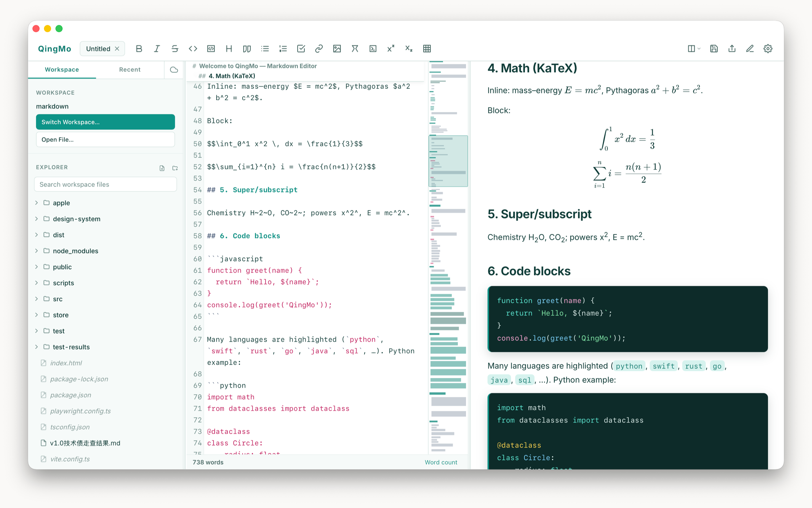Insert a task checkbox list

[301, 49]
